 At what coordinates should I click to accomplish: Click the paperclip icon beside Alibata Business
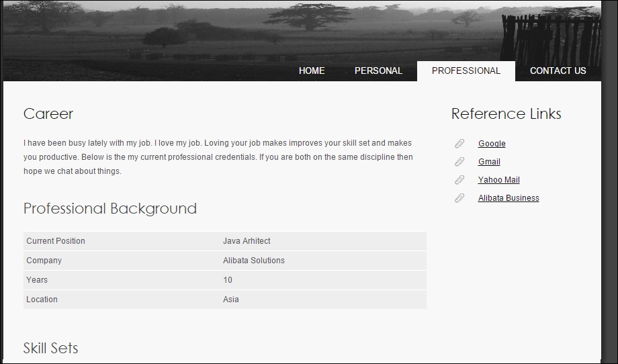click(x=459, y=198)
